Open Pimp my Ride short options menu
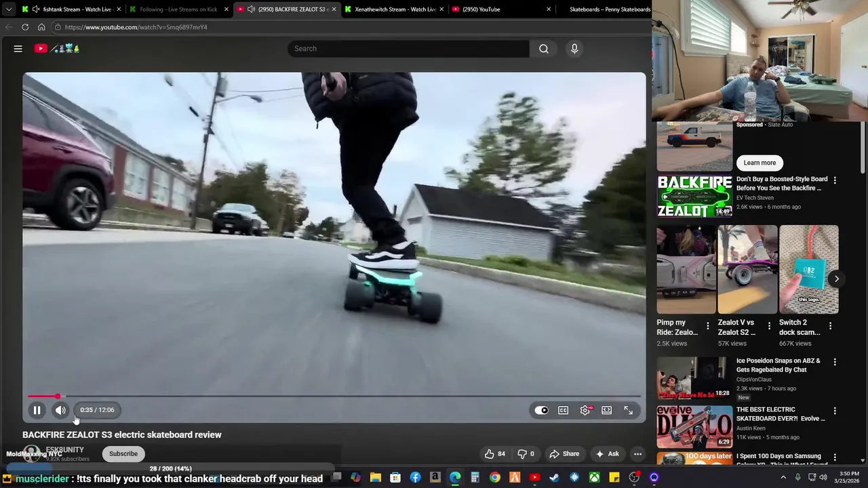868x488 pixels. 708,326
